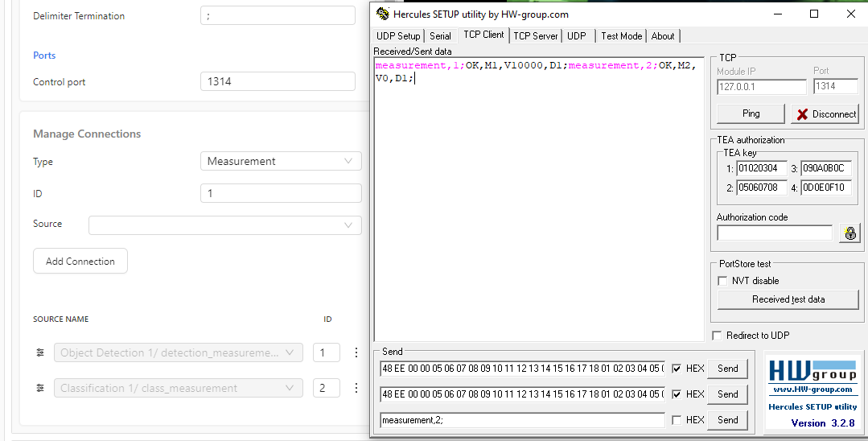This screenshot has width=868, height=441.
Task: Expand the Object Detection 1 source dropdown
Action: (179, 352)
